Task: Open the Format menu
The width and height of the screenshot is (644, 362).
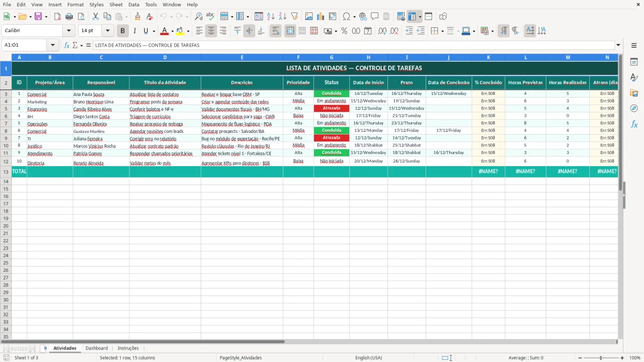Action: (x=75, y=4)
